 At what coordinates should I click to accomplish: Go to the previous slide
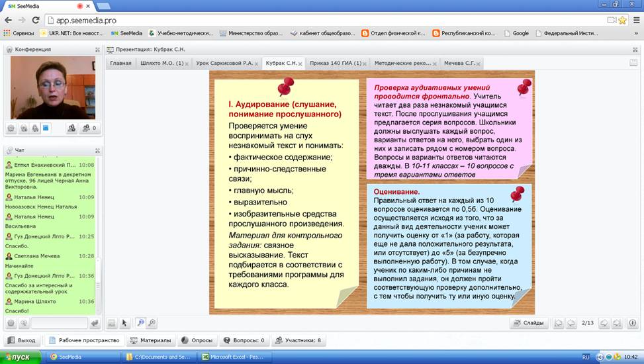click(571, 324)
